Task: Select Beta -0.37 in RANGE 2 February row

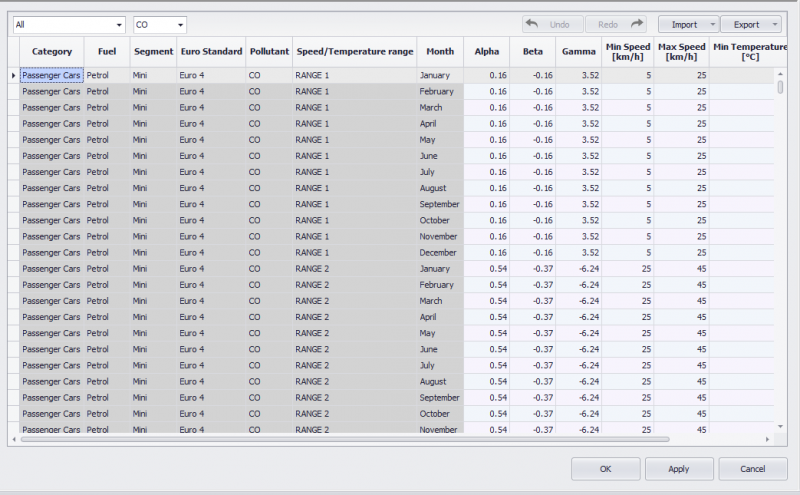Action: click(x=533, y=285)
